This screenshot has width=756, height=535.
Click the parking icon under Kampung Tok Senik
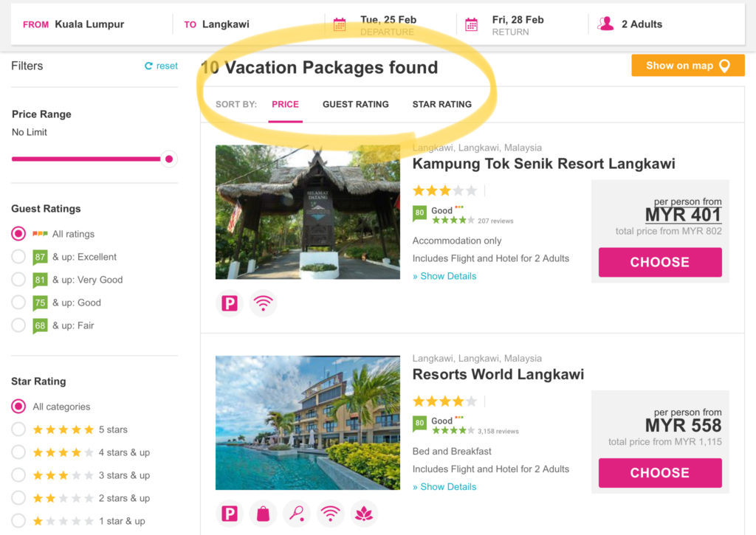pyautogui.click(x=230, y=303)
